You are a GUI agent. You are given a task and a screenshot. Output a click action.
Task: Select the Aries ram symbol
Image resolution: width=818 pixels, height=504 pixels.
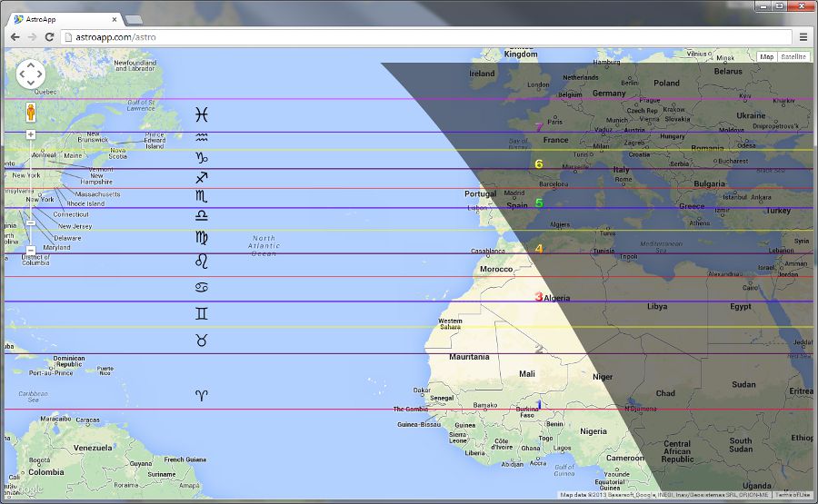[x=202, y=394]
